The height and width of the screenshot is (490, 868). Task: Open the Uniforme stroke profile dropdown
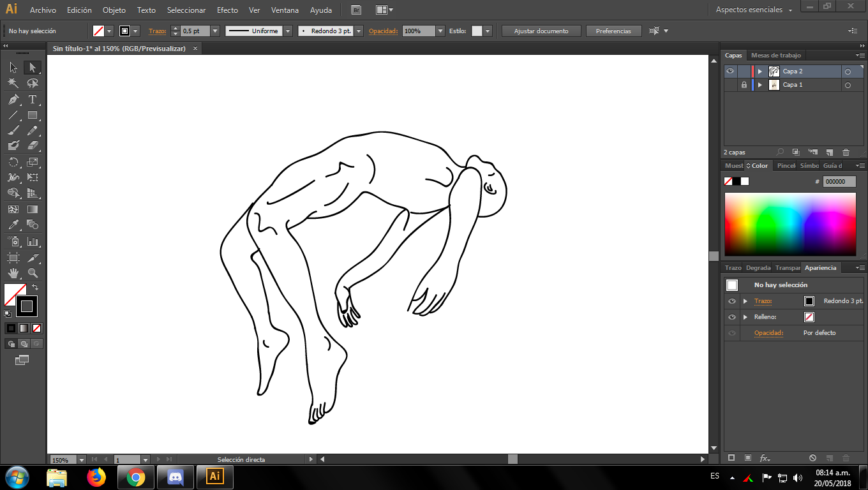coord(288,31)
